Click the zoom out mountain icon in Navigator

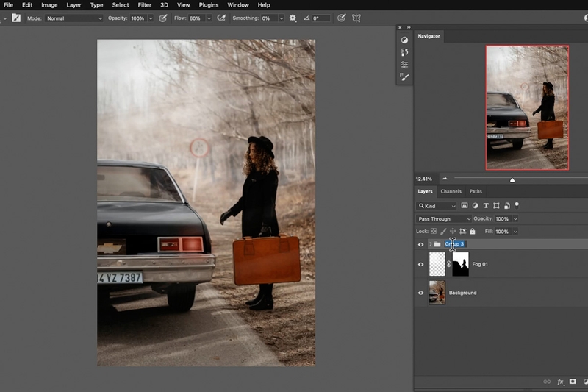coord(445,179)
